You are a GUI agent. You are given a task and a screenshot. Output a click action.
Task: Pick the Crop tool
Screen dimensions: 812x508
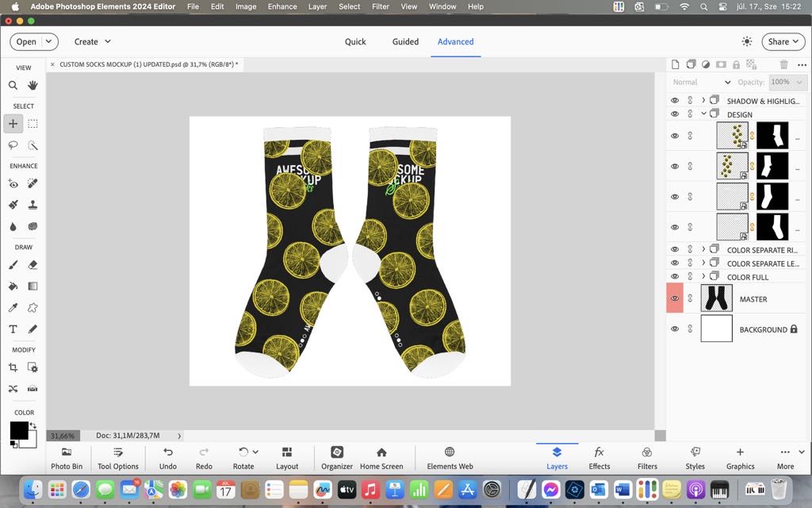(12, 367)
